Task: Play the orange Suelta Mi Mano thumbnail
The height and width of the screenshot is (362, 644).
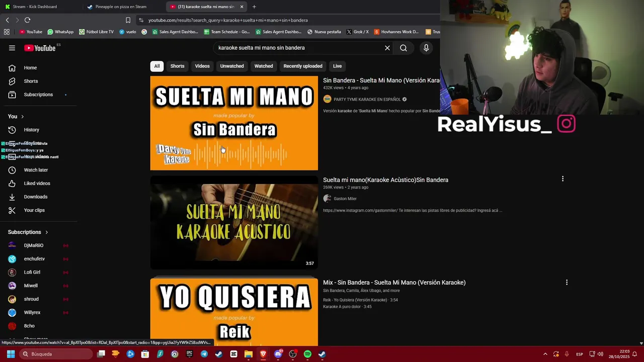Action: [234, 123]
